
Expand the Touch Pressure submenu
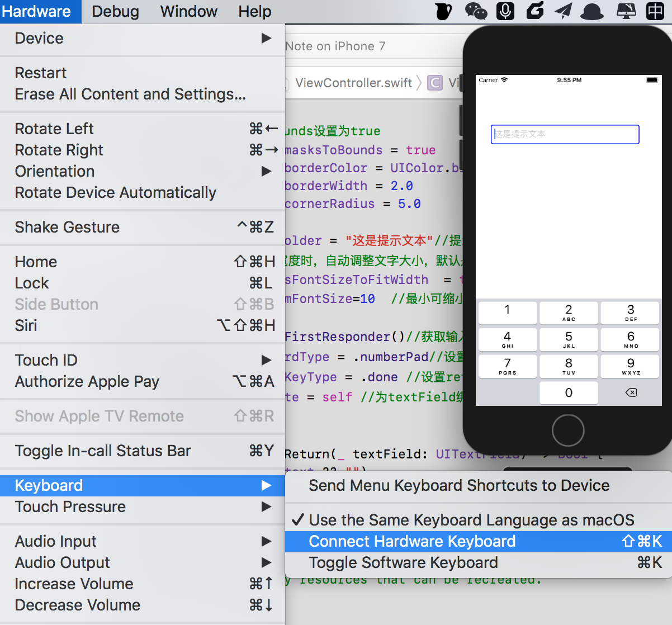(143, 506)
